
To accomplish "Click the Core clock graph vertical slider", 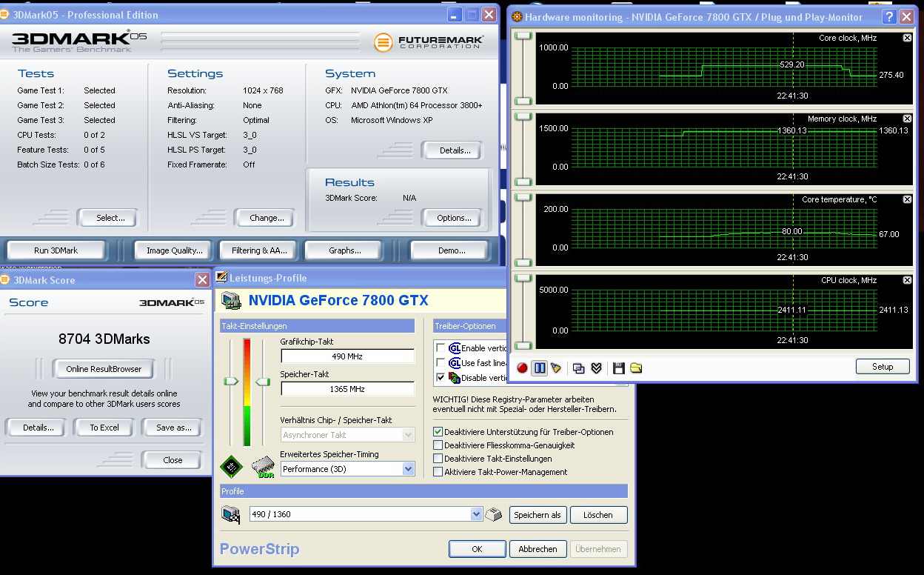I will 523,68.
